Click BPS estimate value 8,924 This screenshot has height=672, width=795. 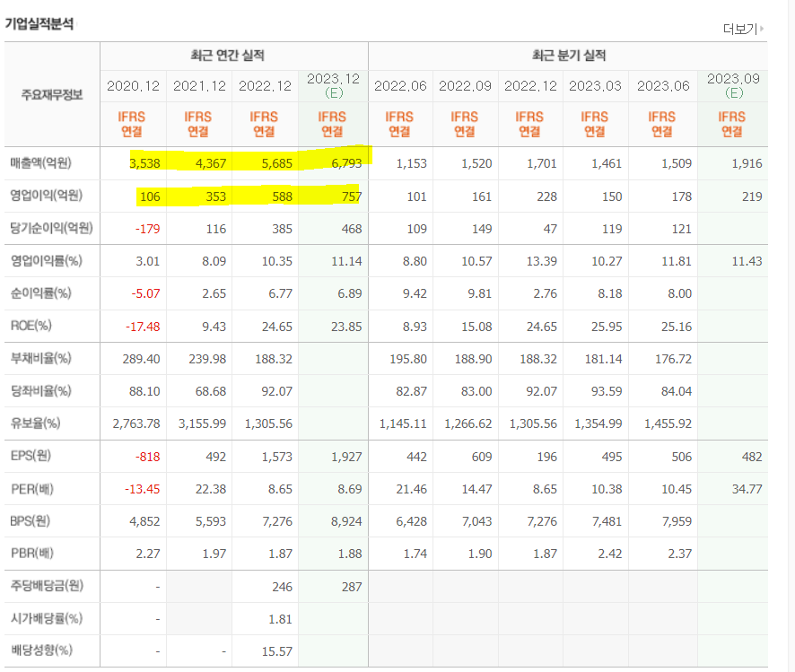[x=346, y=521]
